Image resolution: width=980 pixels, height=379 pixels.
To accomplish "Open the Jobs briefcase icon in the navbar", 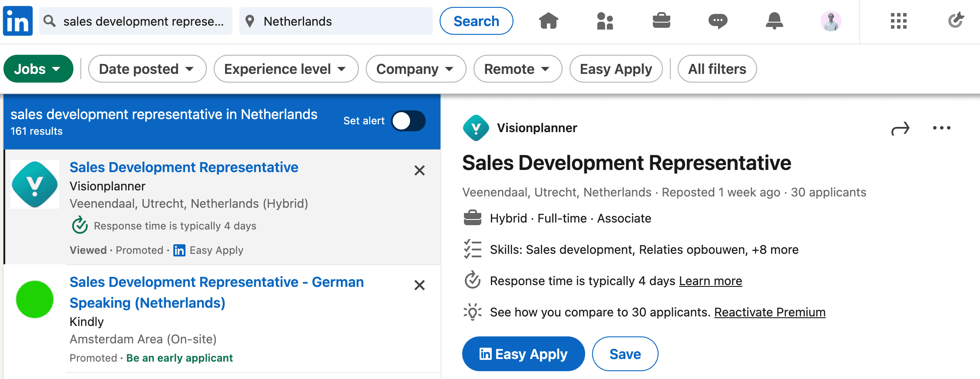I will [x=661, y=20].
